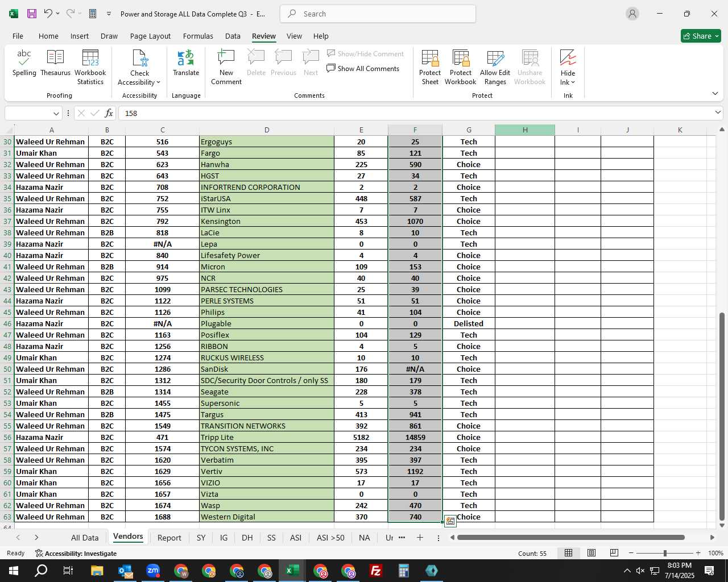Image resolution: width=728 pixels, height=582 pixels.
Task: Open the Undo history dropdown
Action: 59,14
